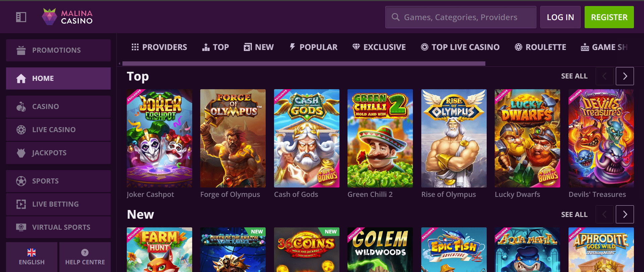The image size is (644, 272).
Task: Click the Sports ball icon
Action: 21,181
